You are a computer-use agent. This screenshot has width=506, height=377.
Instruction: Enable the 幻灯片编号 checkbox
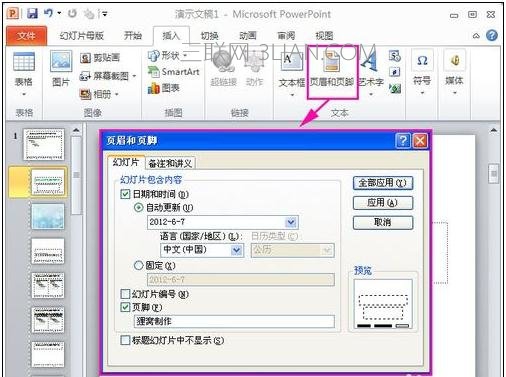(125, 294)
